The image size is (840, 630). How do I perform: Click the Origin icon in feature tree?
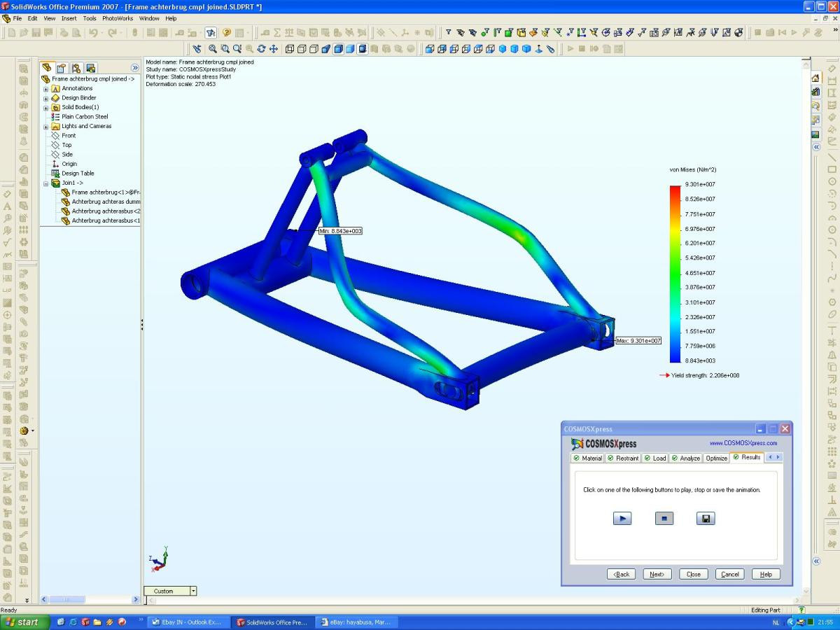[55, 164]
